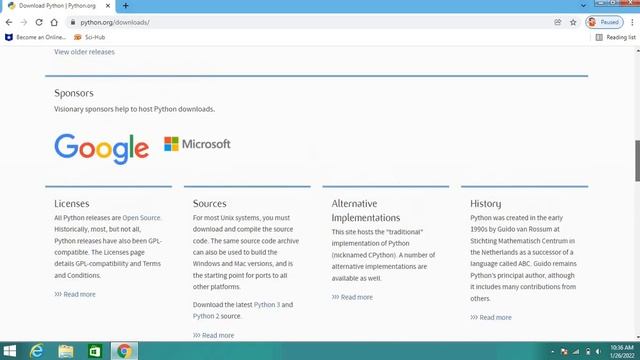Click the address bar URL field
The height and width of the screenshot is (360, 640).
pos(310,22)
